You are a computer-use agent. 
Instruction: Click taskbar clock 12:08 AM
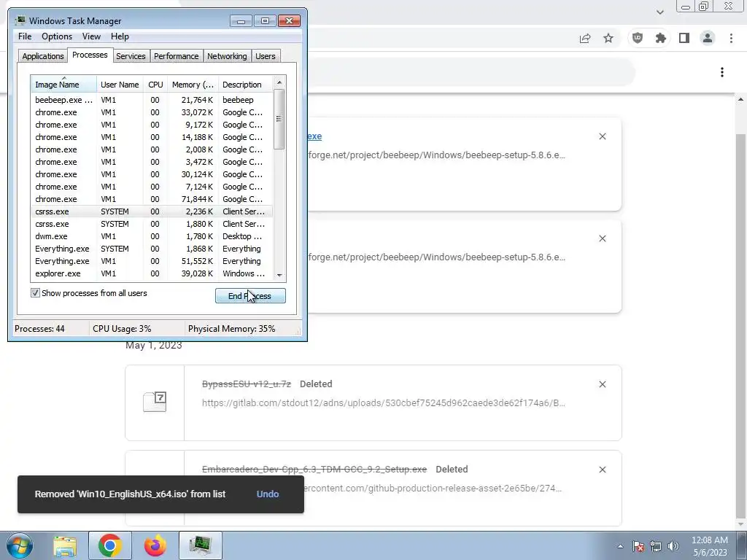710,540
